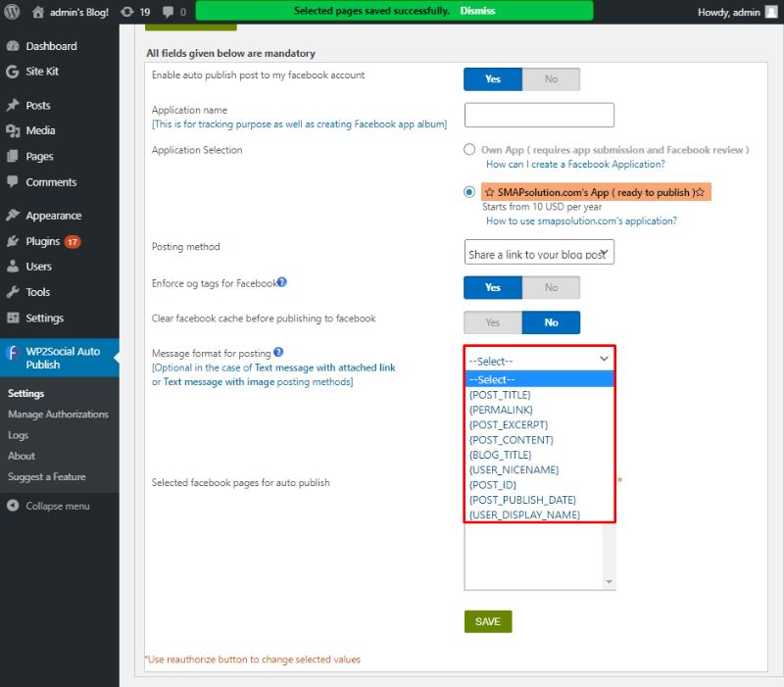Click the Site Kit Google icon
Screen dimensions: 784x687
pyautogui.click(x=13, y=72)
